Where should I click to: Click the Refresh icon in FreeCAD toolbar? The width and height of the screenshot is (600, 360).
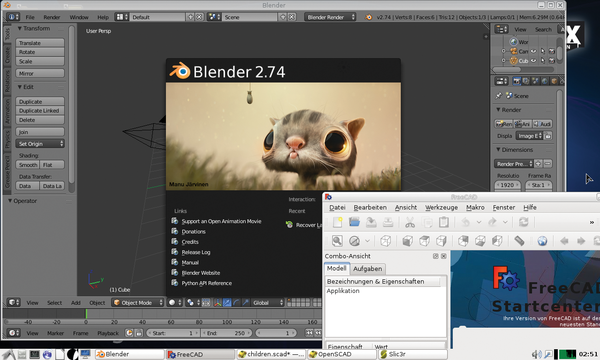pos(523,222)
